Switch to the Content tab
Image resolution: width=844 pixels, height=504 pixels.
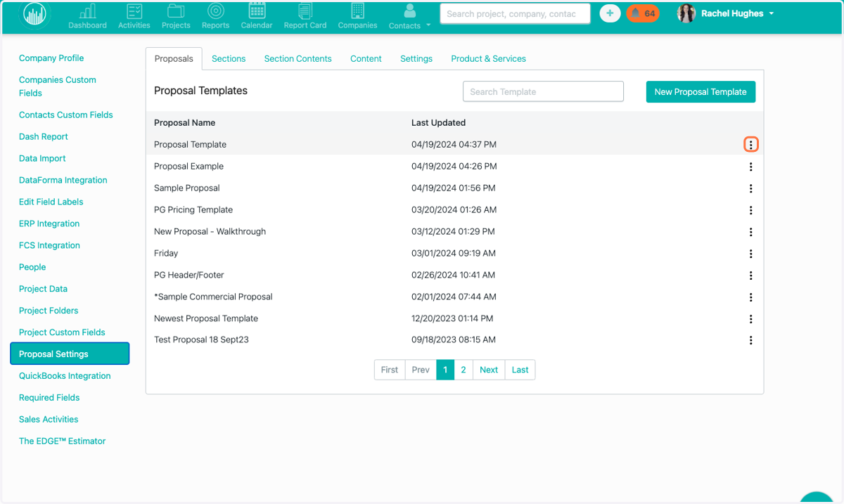coord(366,58)
